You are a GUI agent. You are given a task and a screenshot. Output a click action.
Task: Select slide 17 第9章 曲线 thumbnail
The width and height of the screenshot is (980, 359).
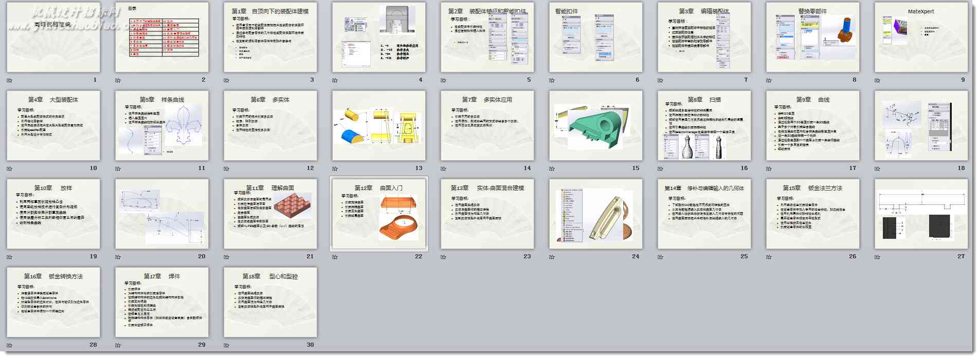[x=812, y=125]
